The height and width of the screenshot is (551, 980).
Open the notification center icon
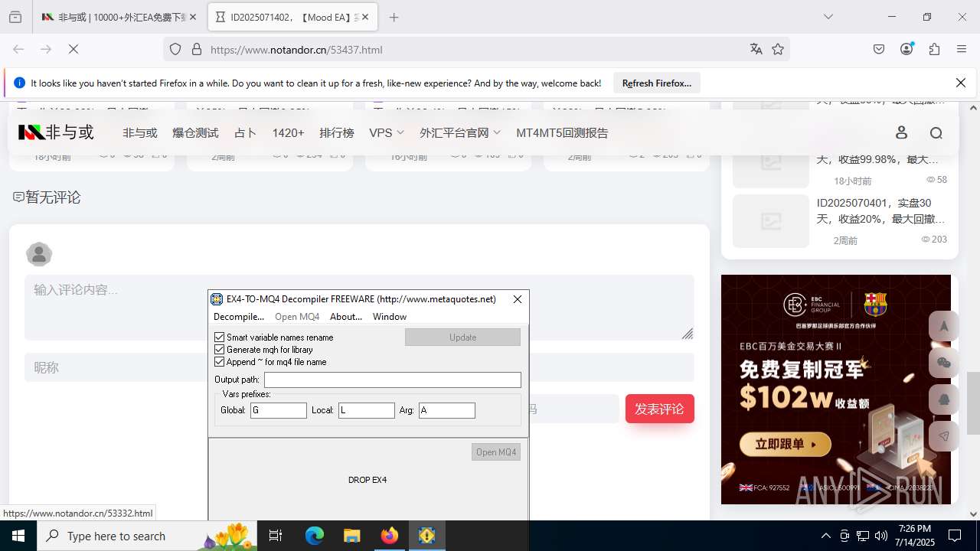coord(955,536)
